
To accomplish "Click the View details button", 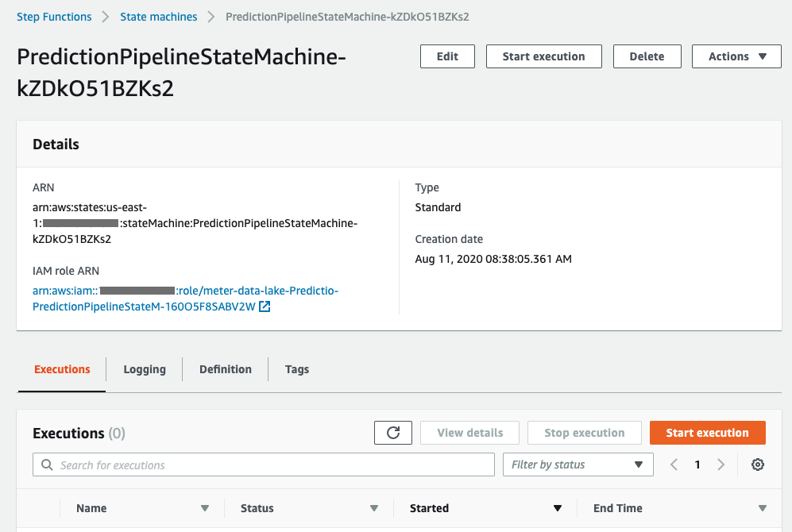I will (x=469, y=433).
